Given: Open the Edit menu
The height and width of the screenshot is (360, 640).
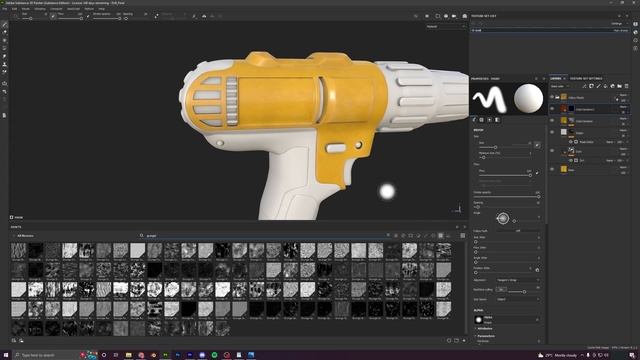Looking at the screenshot, I should point(14,9).
